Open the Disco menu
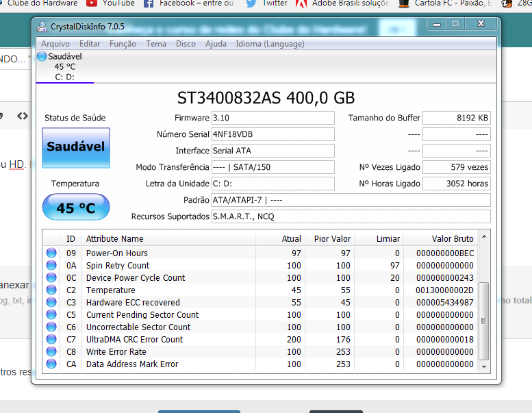 coord(186,44)
